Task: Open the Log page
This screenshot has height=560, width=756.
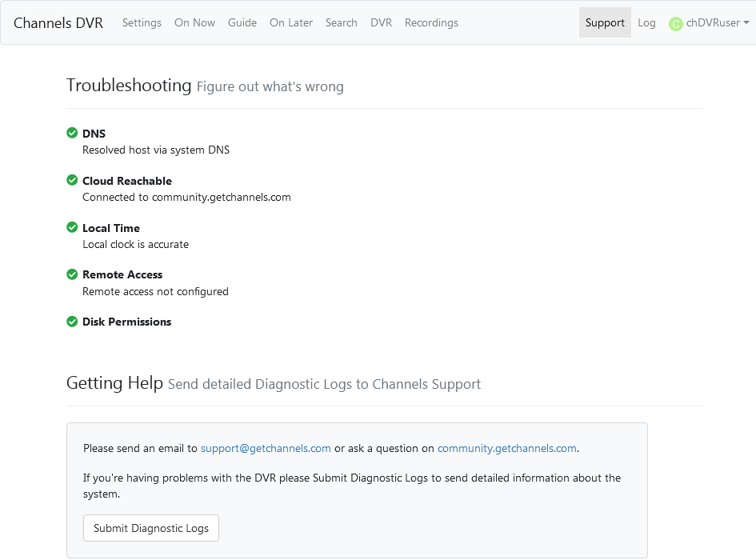Action: coord(646,22)
